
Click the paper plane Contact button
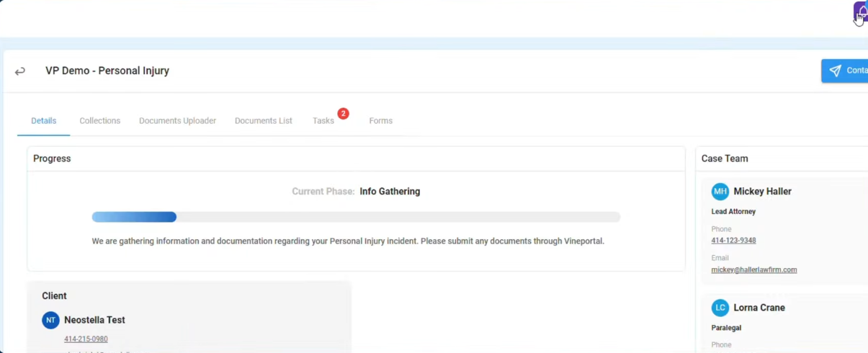coord(845,71)
